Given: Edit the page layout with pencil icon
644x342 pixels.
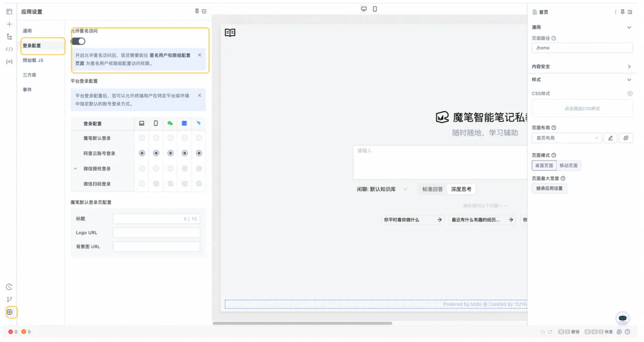Looking at the screenshot, I should [x=610, y=138].
